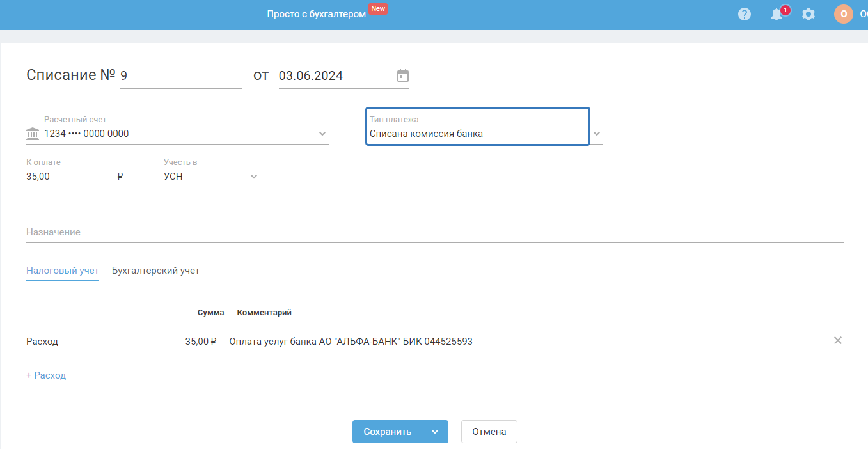The width and height of the screenshot is (868, 449).
Task: Click the Списание № heading
Action: pyautogui.click(x=70, y=75)
